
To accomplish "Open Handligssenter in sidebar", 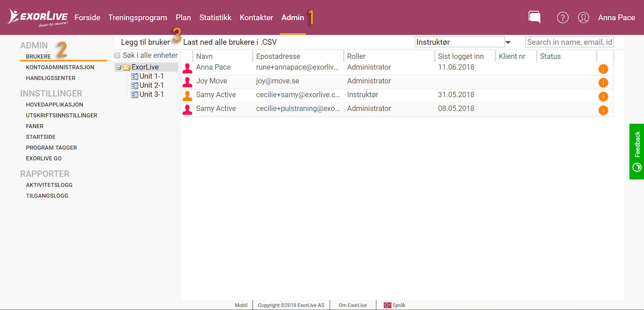I will (x=51, y=78).
